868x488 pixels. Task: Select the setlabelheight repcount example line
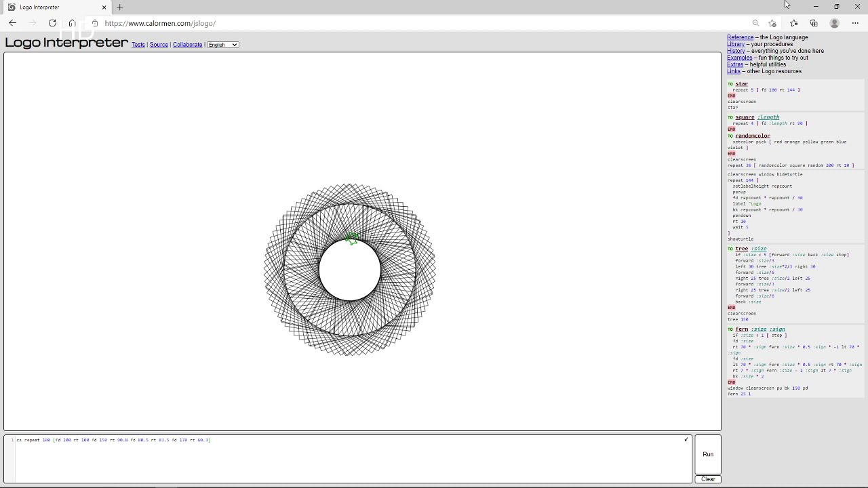pyautogui.click(x=762, y=186)
